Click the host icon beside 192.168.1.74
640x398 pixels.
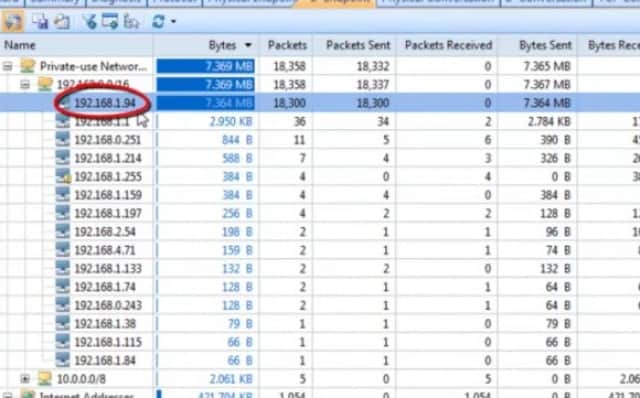[62, 287]
